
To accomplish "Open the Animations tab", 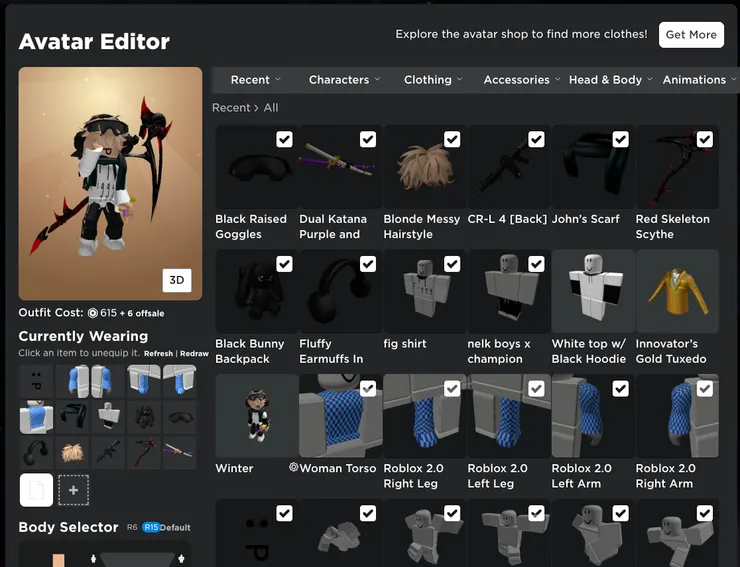I will coord(694,80).
